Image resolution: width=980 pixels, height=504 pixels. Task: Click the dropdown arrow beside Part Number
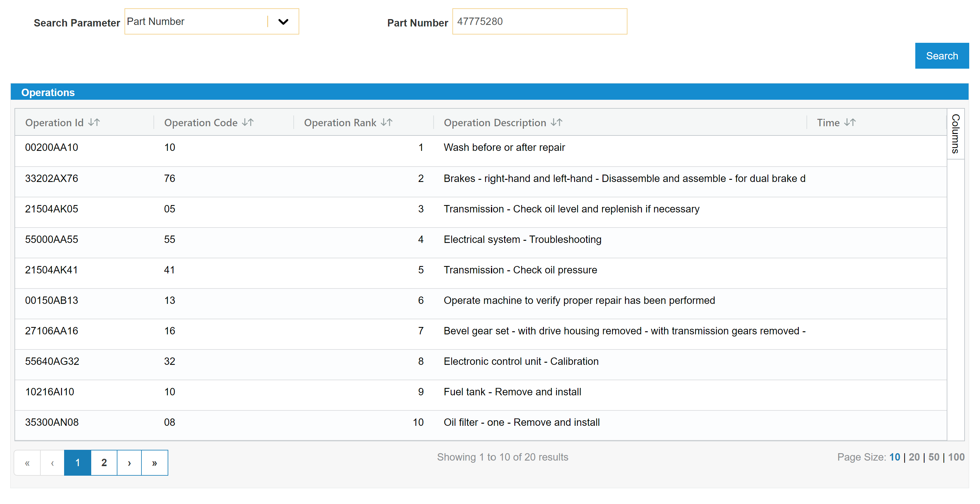283,22
